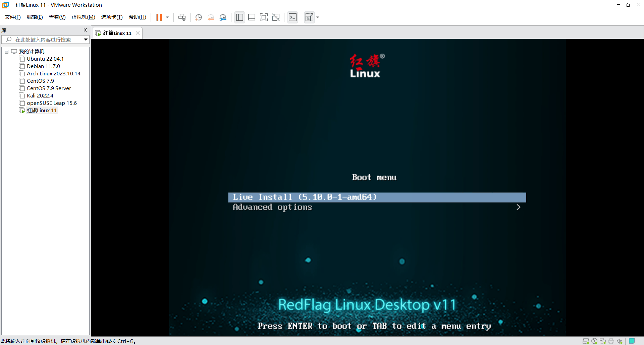Toggle the thumbnail bar view
Image resolution: width=644 pixels, height=345 pixels.
(252, 17)
